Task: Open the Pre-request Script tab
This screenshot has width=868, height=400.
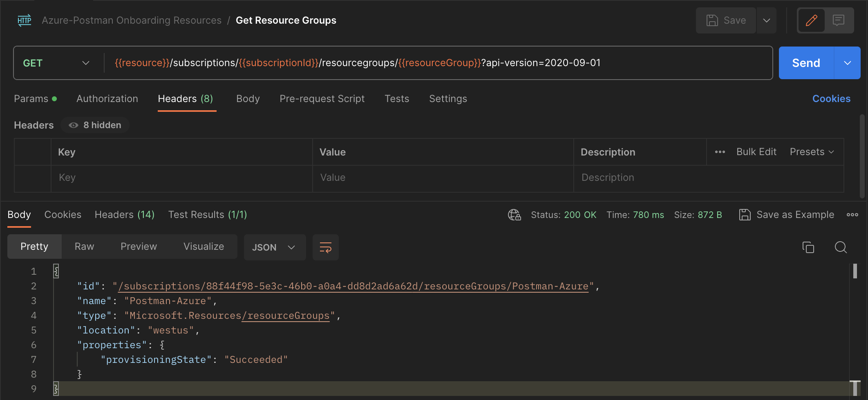Action: pyautogui.click(x=322, y=99)
